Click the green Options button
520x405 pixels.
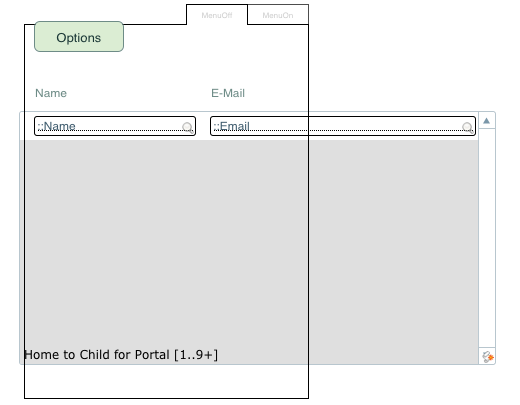(79, 37)
